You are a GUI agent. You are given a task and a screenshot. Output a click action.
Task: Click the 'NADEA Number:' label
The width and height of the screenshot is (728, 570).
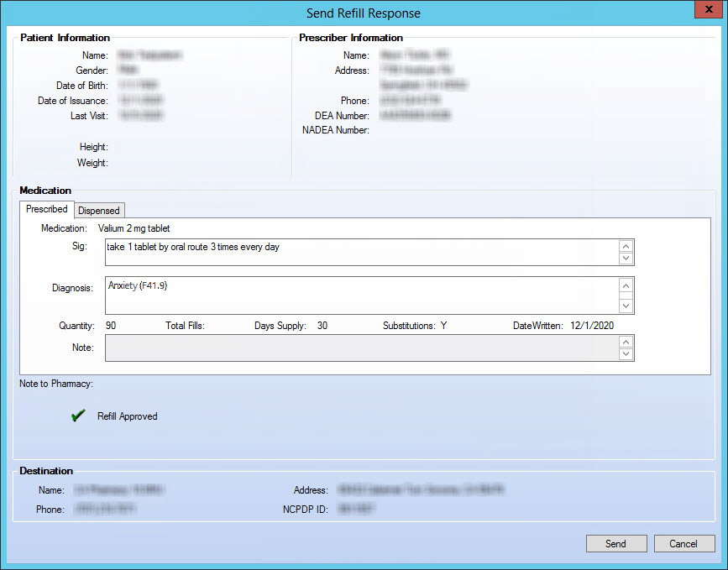[336, 130]
